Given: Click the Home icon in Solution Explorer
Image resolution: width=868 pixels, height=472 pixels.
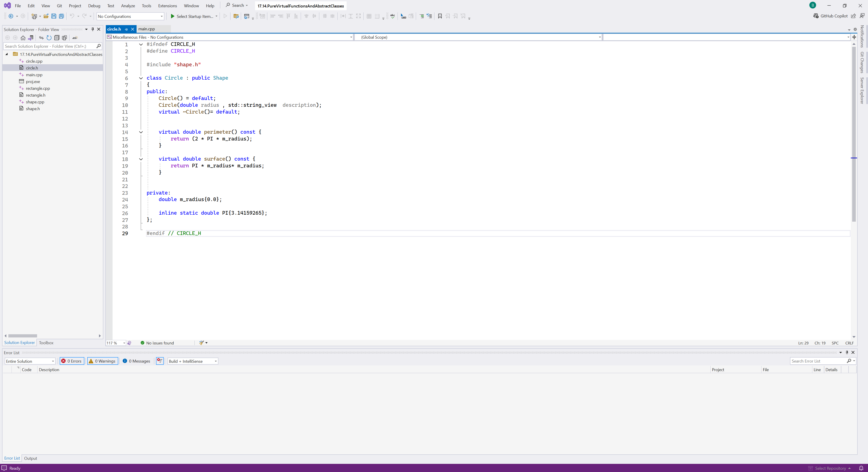Looking at the screenshot, I should coord(23,38).
